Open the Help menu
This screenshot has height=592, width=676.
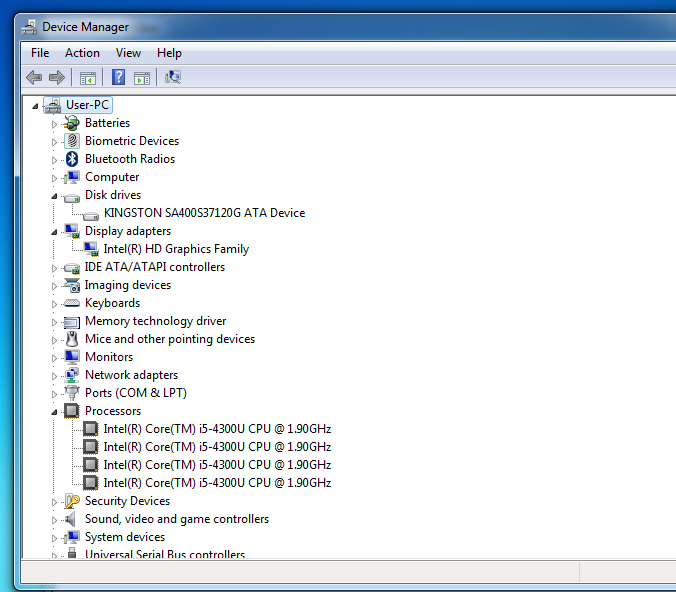(169, 53)
